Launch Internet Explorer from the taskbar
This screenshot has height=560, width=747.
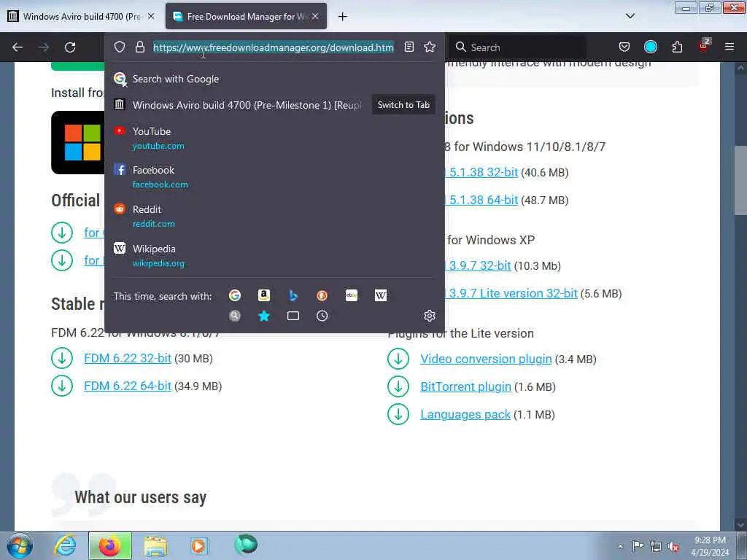pos(65,545)
